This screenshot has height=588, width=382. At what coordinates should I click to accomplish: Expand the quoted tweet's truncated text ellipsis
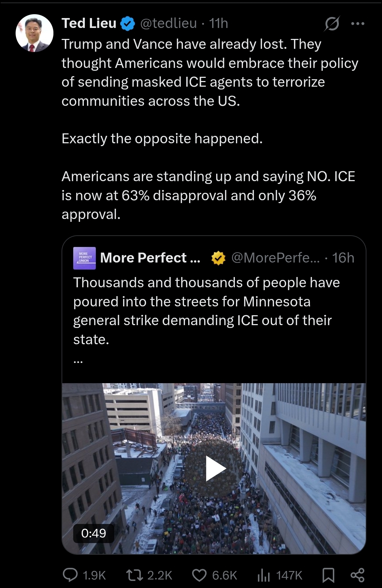point(78,361)
